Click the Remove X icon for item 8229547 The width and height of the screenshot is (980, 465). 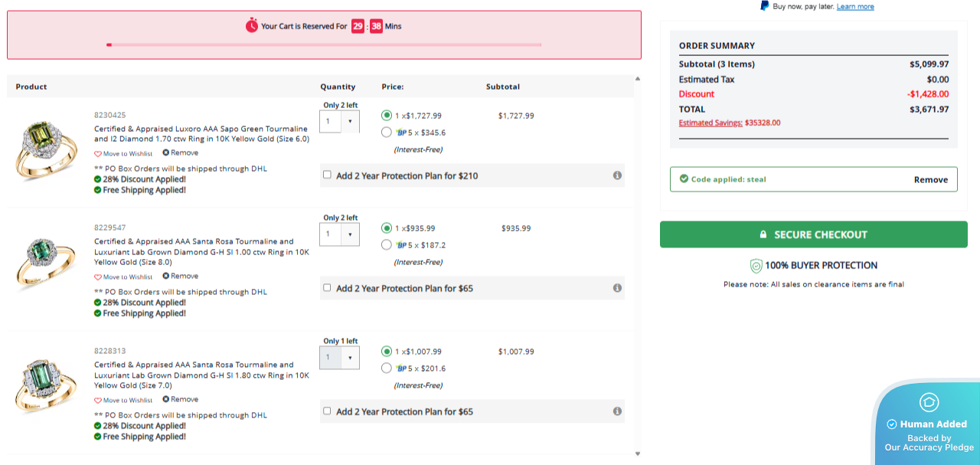tap(165, 276)
